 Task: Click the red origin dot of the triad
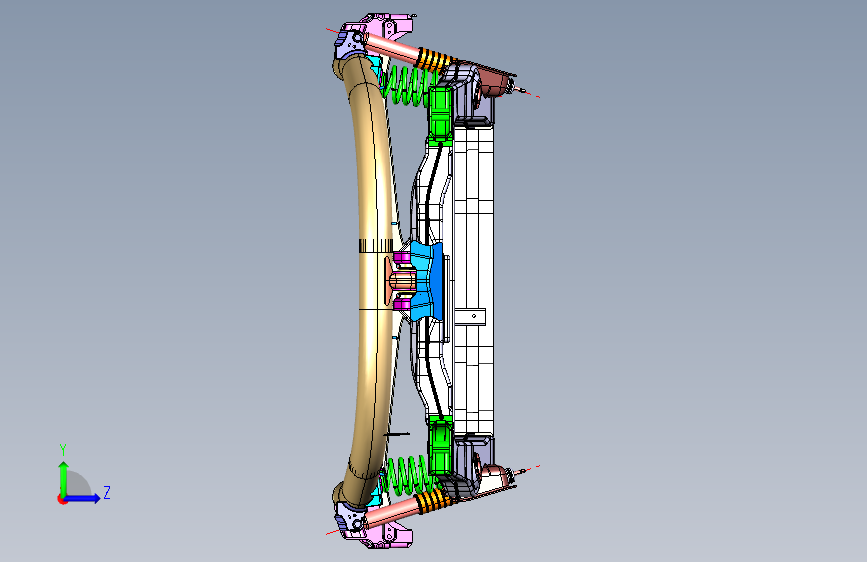click(62, 499)
